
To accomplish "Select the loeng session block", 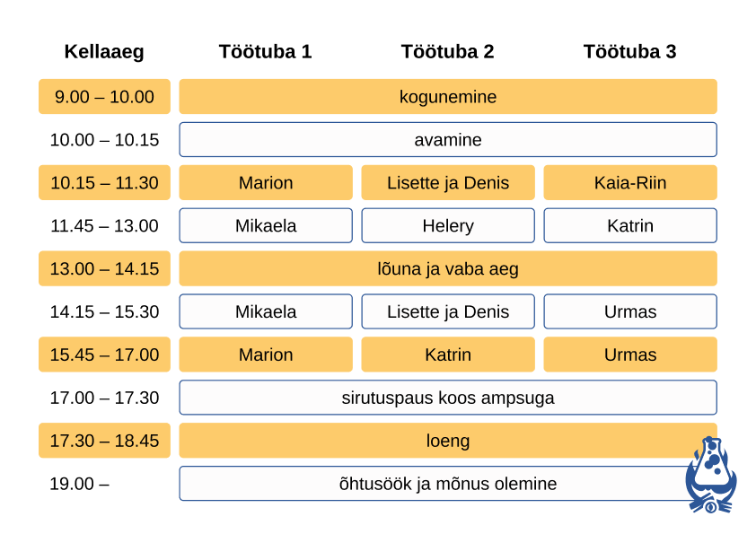I will 447,441.
